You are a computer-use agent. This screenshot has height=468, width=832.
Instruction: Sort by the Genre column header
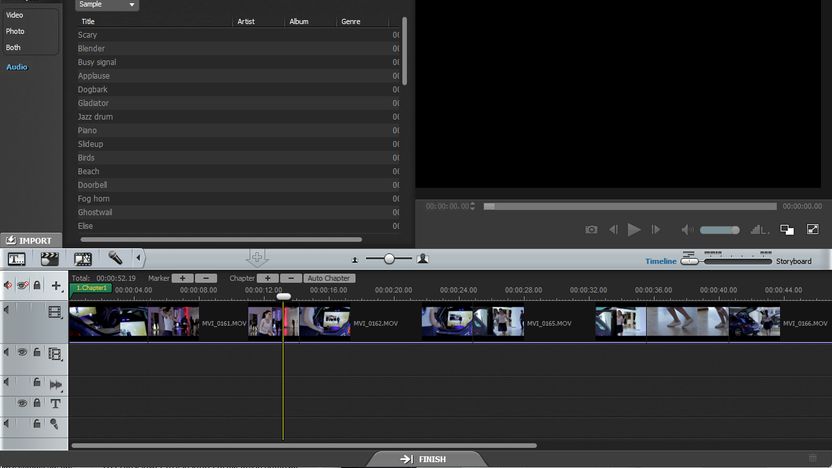(351, 21)
